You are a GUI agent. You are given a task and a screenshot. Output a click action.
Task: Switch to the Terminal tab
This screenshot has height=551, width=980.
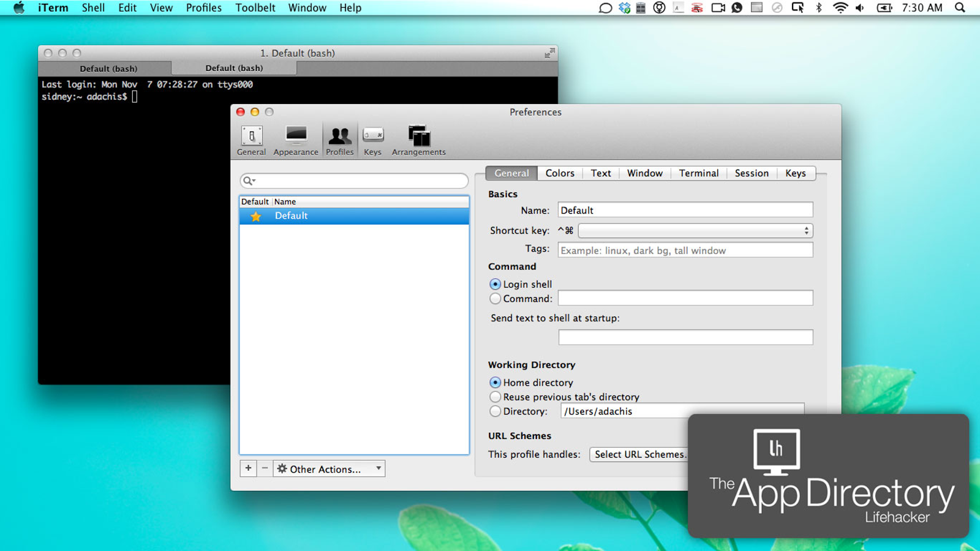point(699,173)
